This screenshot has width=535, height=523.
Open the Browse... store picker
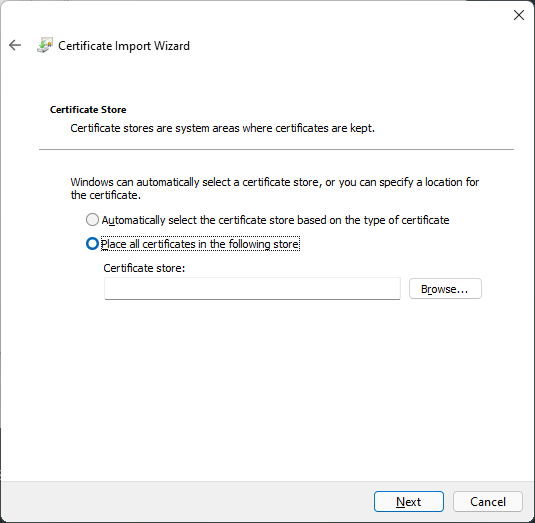[x=445, y=289]
